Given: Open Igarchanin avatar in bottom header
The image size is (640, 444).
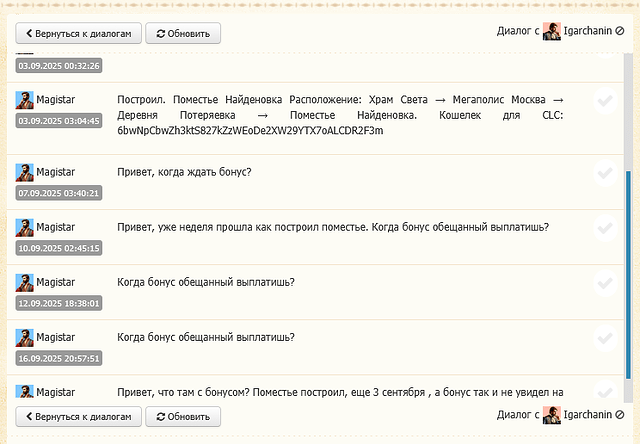Looking at the screenshot, I should pyautogui.click(x=551, y=415).
